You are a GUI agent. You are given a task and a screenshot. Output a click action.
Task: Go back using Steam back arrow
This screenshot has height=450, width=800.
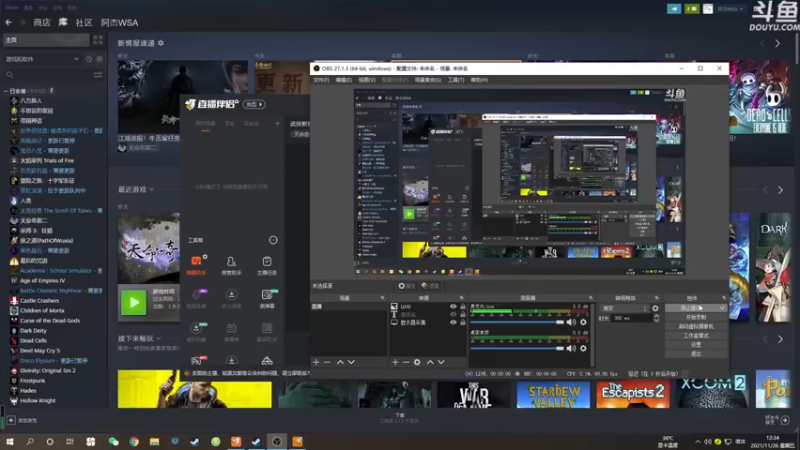tap(9, 22)
